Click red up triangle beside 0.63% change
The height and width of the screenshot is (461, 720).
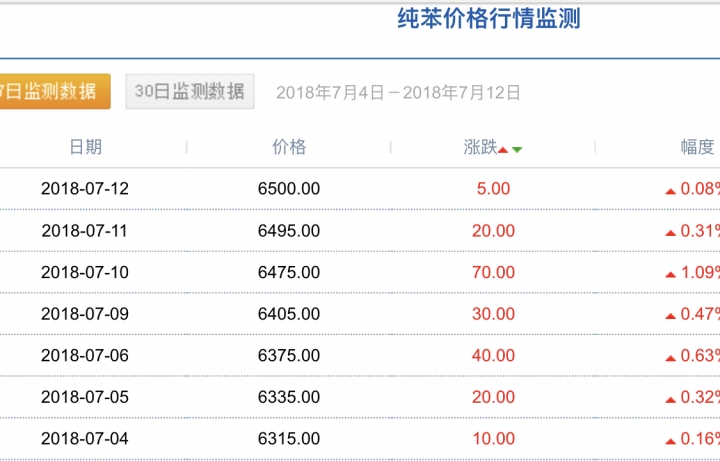pyautogui.click(x=670, y=358)
